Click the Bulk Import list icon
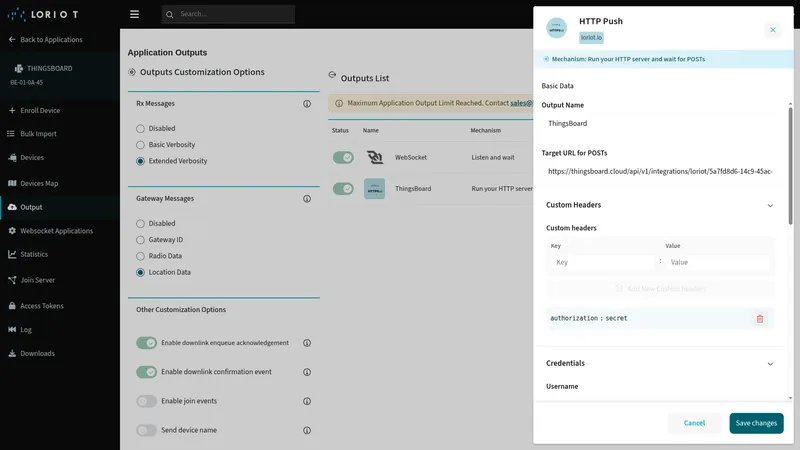Viewport: 800px width, 450px height. coord(11,134)
